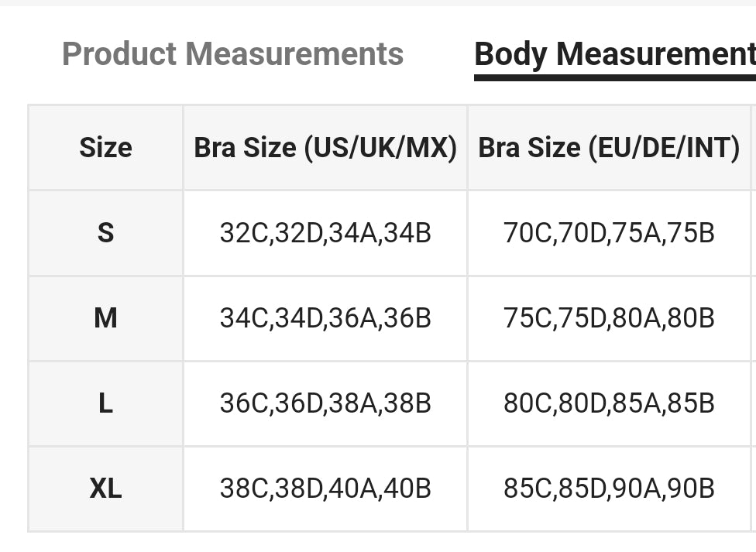Select the Body Measurements tab

[x=614, y=54]
